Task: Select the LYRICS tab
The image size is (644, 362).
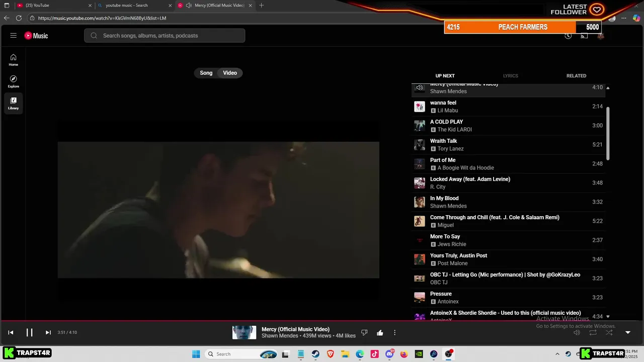Action: [510, 76]
